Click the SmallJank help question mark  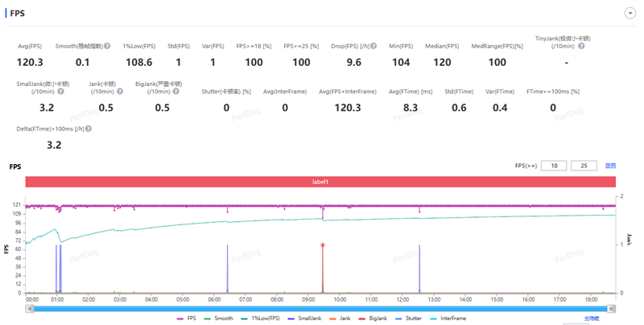click(x=61, y=92)
